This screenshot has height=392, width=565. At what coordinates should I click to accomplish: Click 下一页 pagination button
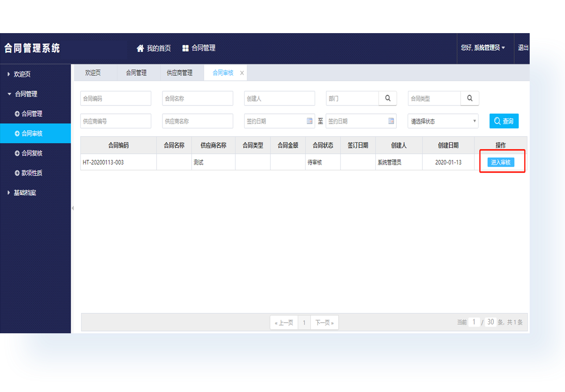[x=324, y=323]
